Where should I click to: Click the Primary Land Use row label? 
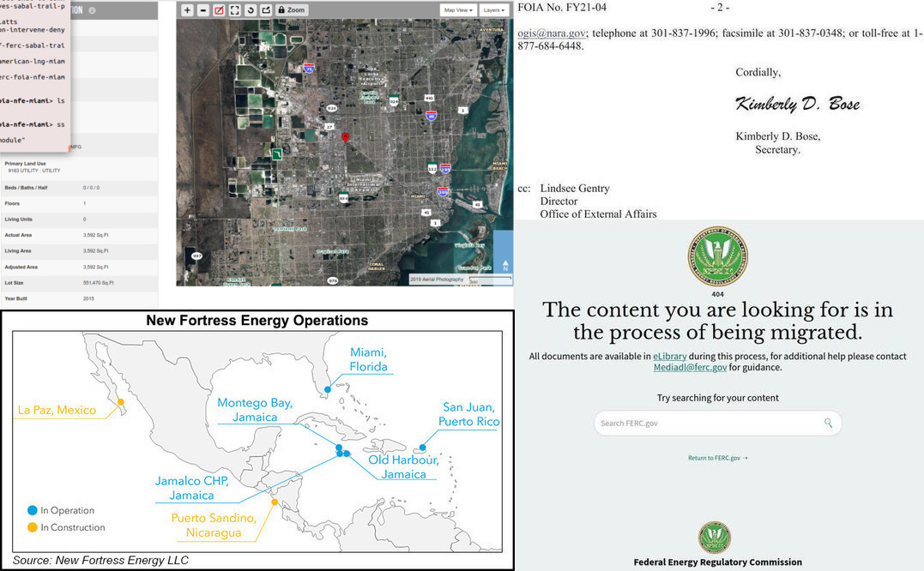click(x=26, y=164)
